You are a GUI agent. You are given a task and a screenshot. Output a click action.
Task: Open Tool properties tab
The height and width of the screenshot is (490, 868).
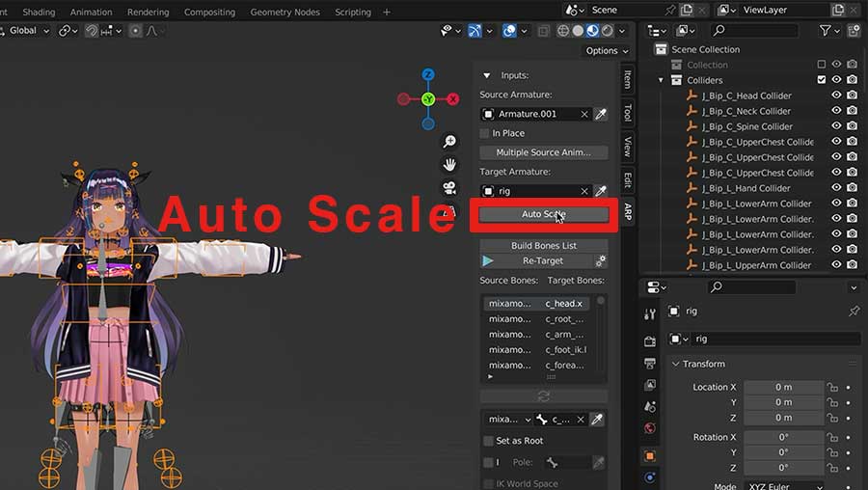tap(650, 314)
